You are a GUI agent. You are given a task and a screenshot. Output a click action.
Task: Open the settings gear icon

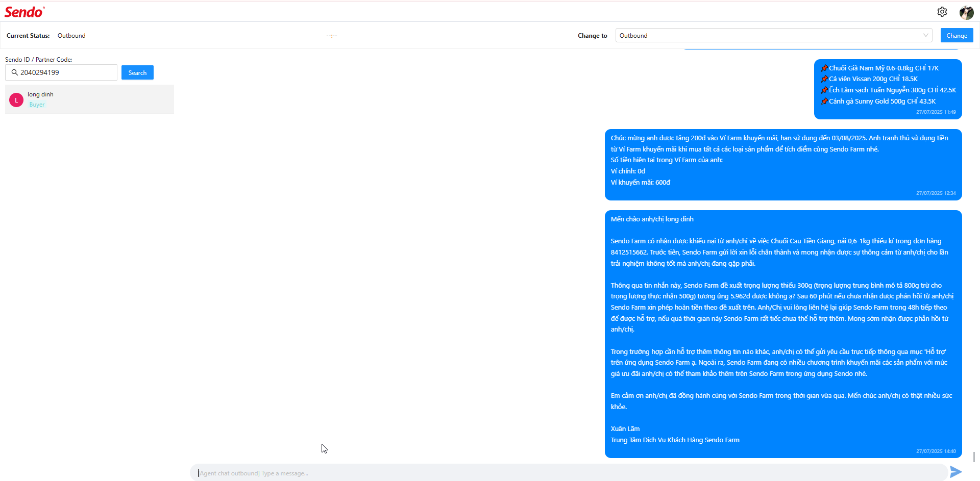point(942,12)
